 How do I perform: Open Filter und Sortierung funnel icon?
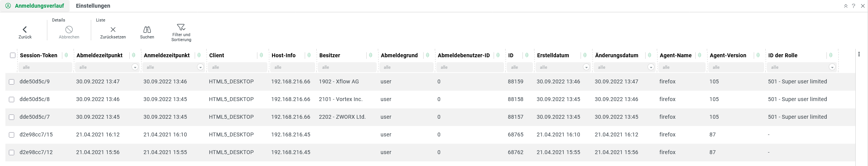[x=181, y=27]
